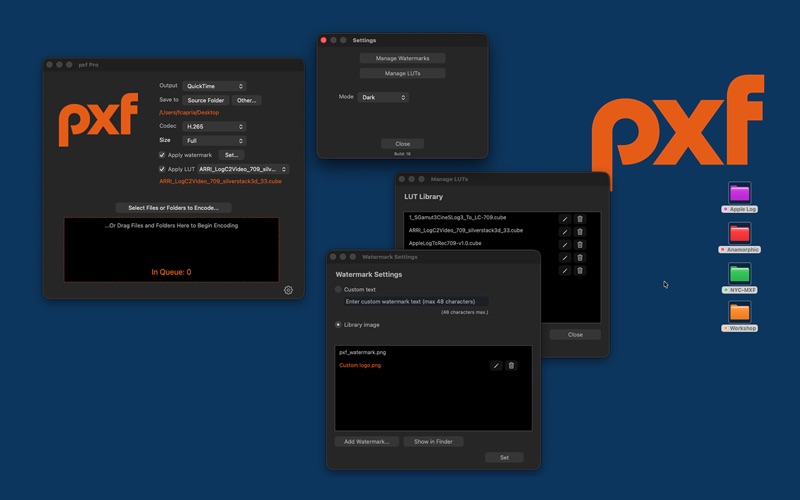Open the Apply LUT selection dropdown
Image resolution: width=800 pixels, height=500 pixels.
pos(243,169)
